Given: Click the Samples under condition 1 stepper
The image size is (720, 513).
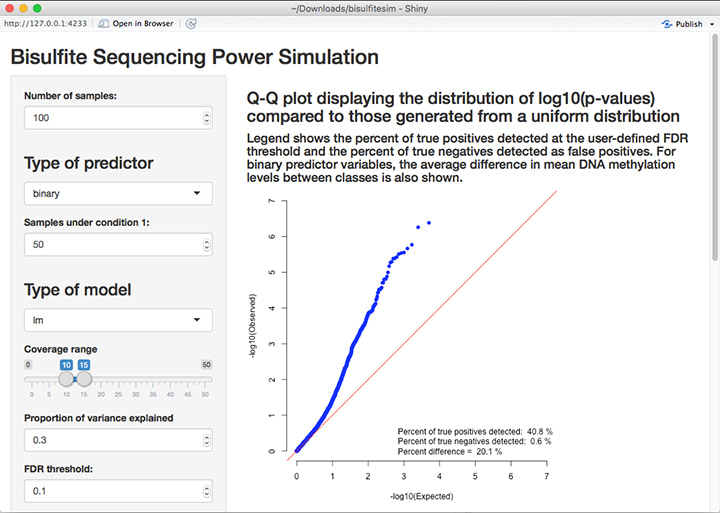Looking at the screenshot, I should [206, 244].
